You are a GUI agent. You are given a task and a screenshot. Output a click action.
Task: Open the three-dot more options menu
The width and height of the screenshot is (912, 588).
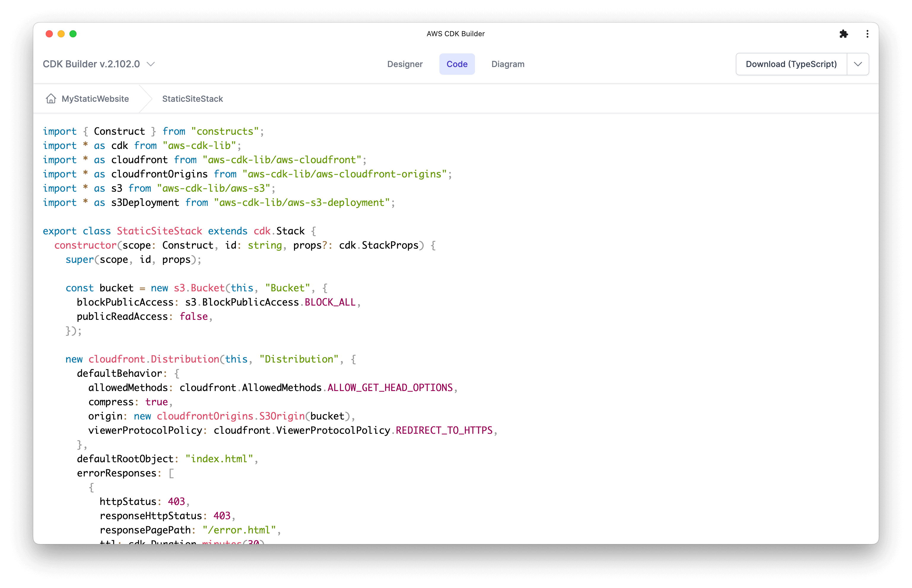coord(867,34)
